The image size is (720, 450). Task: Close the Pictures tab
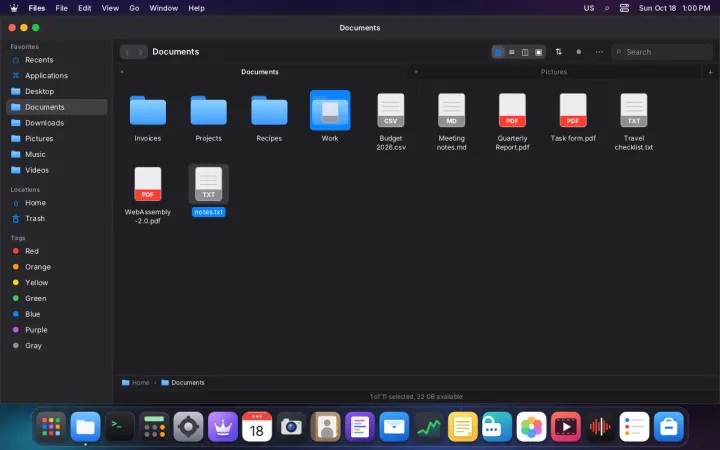point(416,72)
